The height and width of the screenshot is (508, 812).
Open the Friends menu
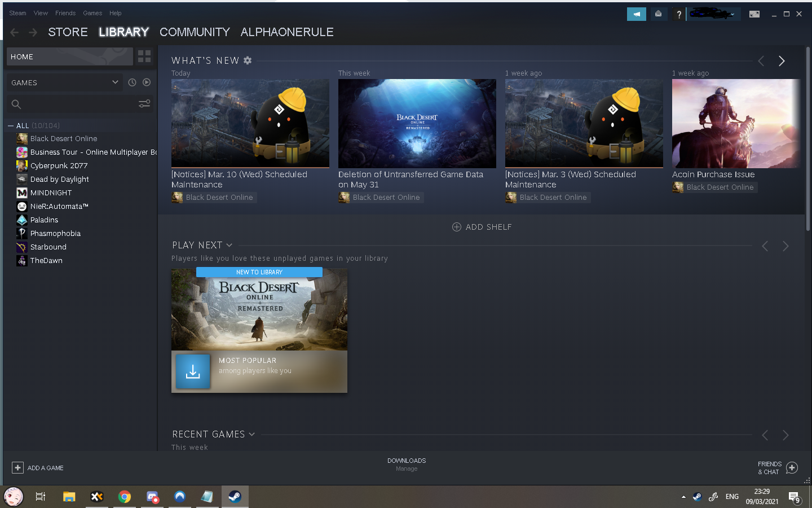(65, 13)
